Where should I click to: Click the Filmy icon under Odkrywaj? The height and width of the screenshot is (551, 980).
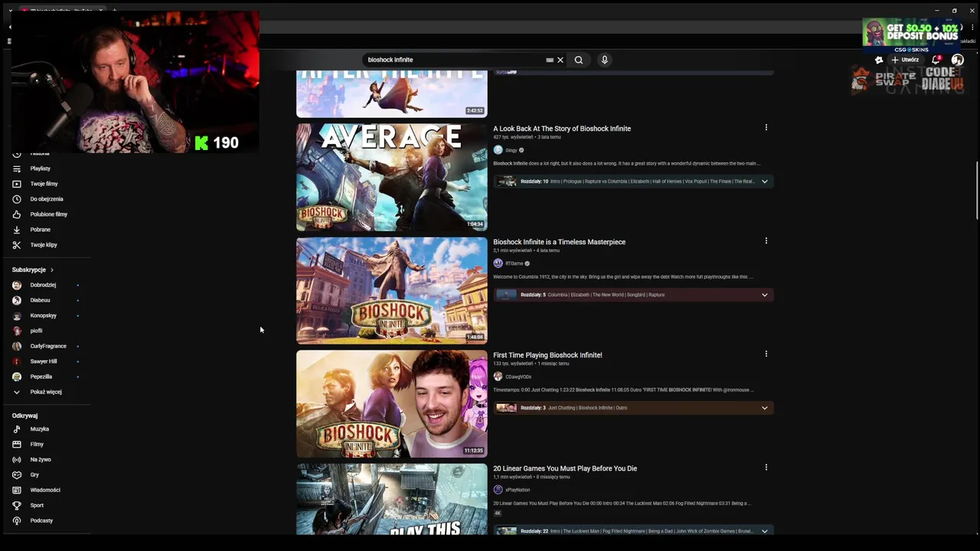tap(17, 445)
